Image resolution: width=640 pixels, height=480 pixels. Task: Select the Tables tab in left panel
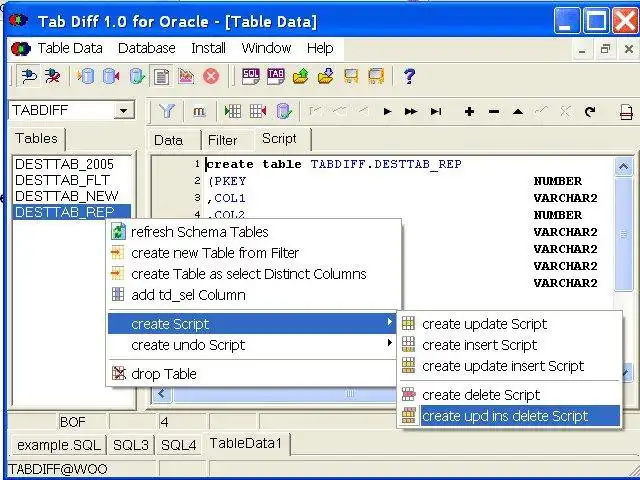(36, 138)
